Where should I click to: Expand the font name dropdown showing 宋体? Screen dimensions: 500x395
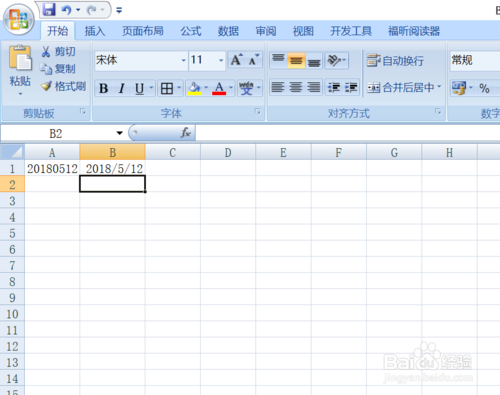coord(183,60)
